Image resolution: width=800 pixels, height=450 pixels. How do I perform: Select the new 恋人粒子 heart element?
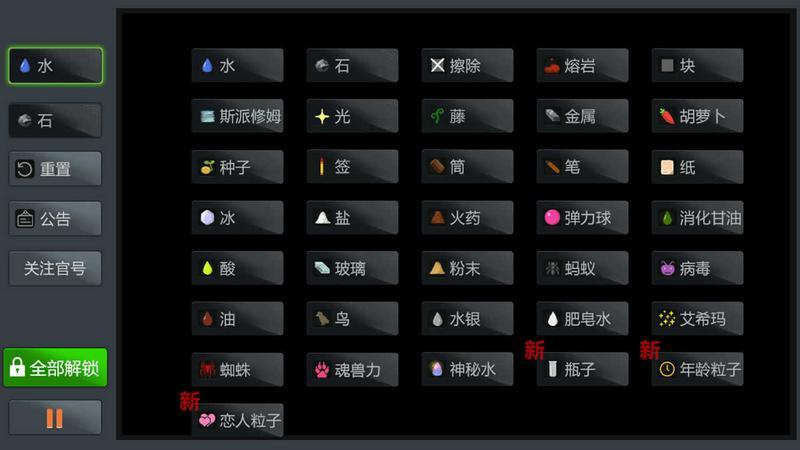click(x=237, y=420)
